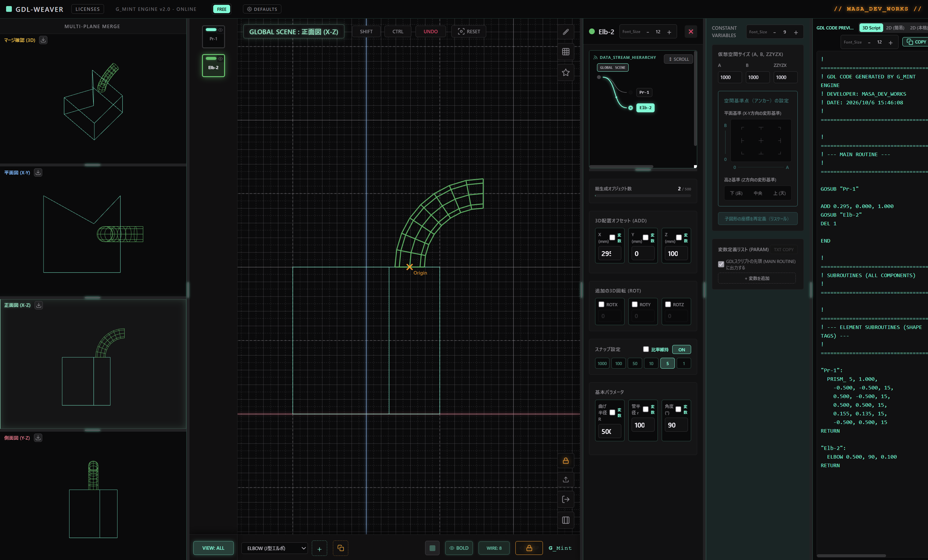
Task: Click the 角度 input field showing 90
Action: coord(676,425)
